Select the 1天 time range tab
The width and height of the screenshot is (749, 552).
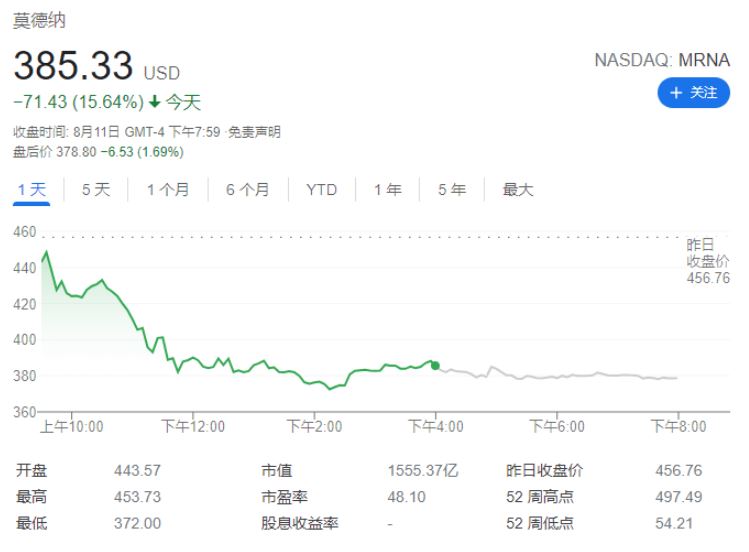31,189
